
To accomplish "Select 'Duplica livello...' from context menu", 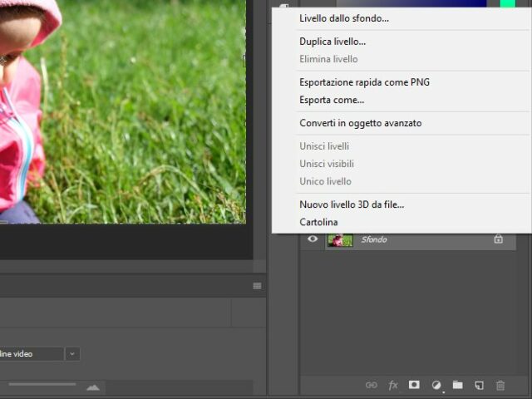I will 332,42.
